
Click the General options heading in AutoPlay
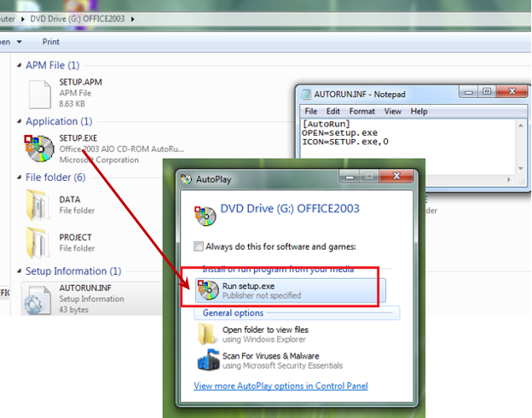[233, 313]
